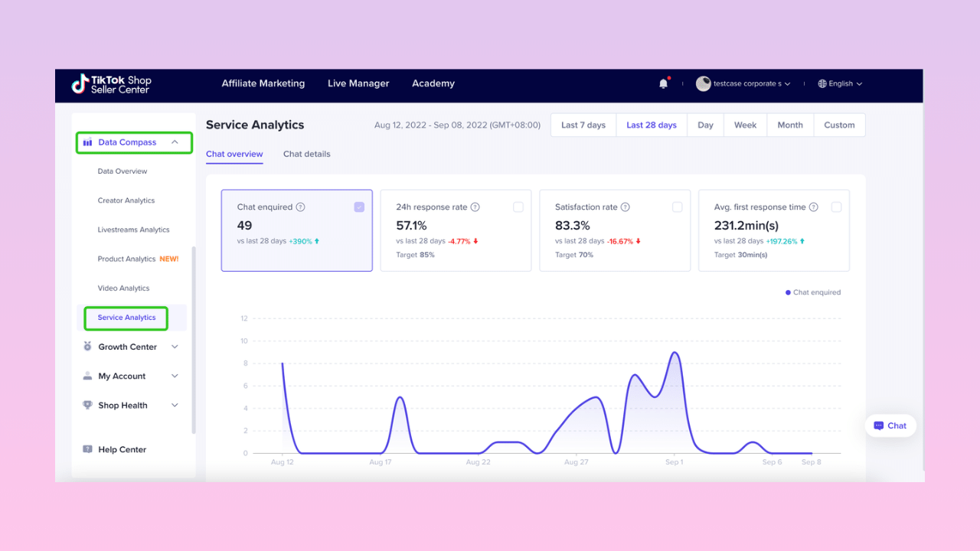Enable the Avg. first response time card

pos(836,207)
